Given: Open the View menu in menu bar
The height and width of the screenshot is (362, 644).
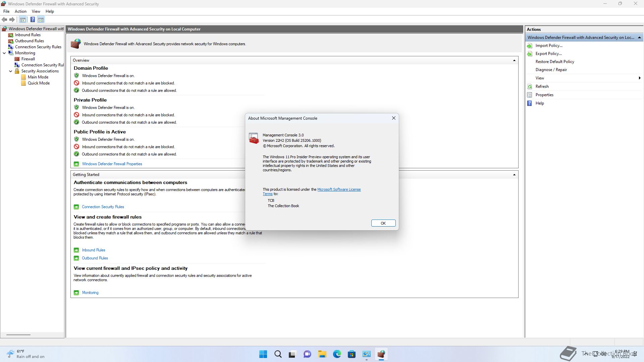Looking at the screenshot, I should tap(36, 11).
